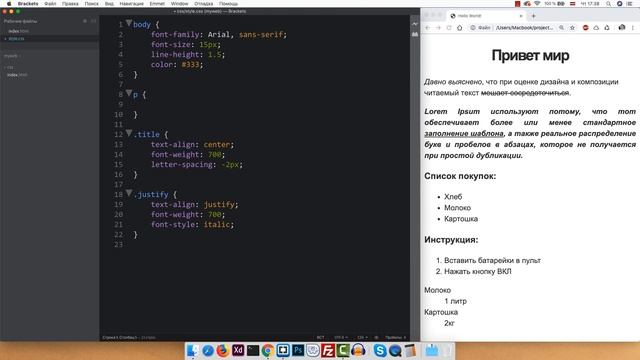
Task: Open Skype from the Dock
Action: (x=380, y=350)
